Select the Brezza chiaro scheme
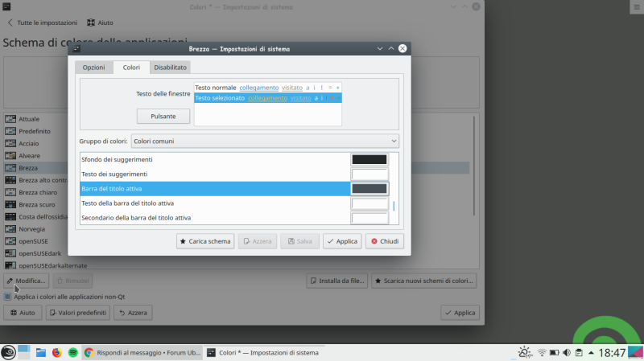Viewport: 644px width, 361px height. point(36,192)
